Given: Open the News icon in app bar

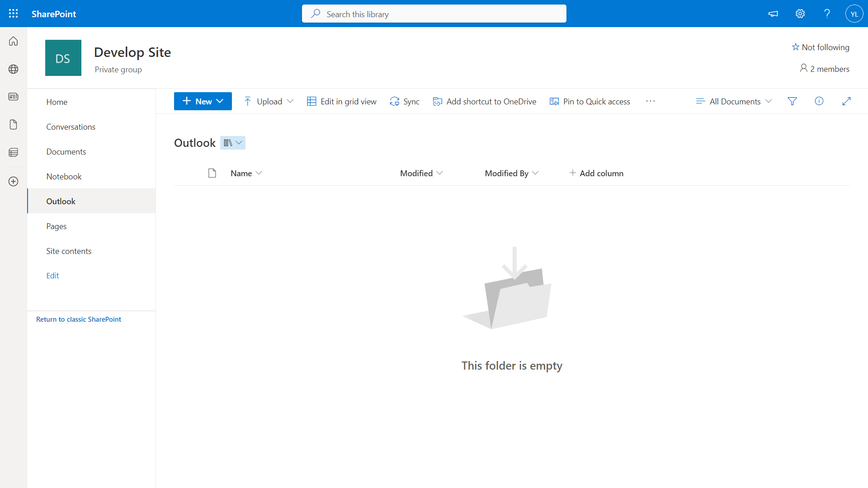Looking at the screenshot, I should click(x=14, y=97).
